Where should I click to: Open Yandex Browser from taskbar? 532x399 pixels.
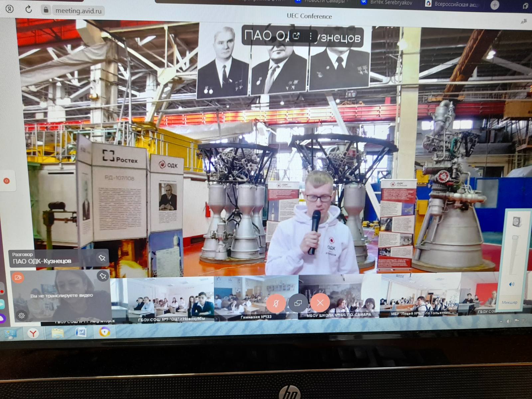33,333
